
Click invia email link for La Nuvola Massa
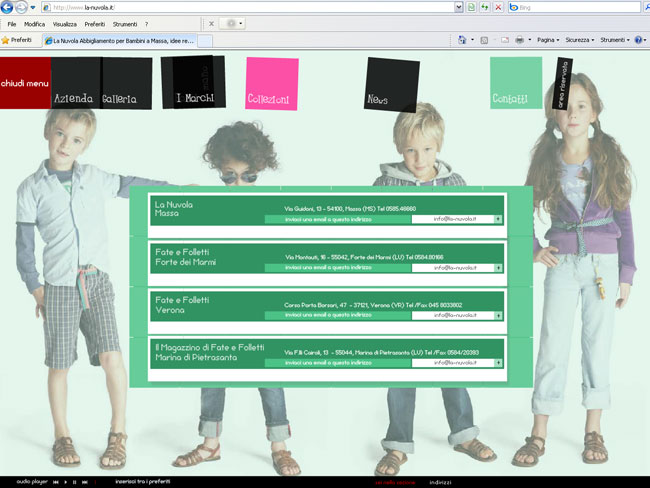tap(328, 219)
